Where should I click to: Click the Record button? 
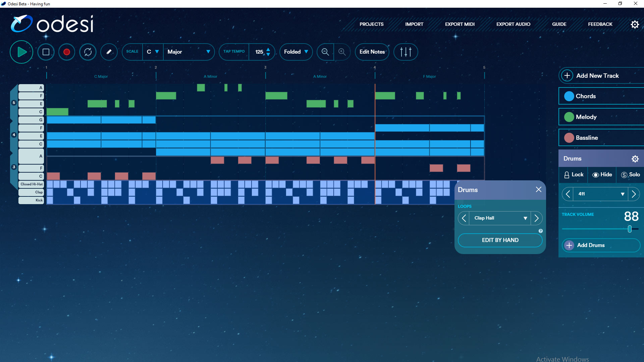point(66,52)
